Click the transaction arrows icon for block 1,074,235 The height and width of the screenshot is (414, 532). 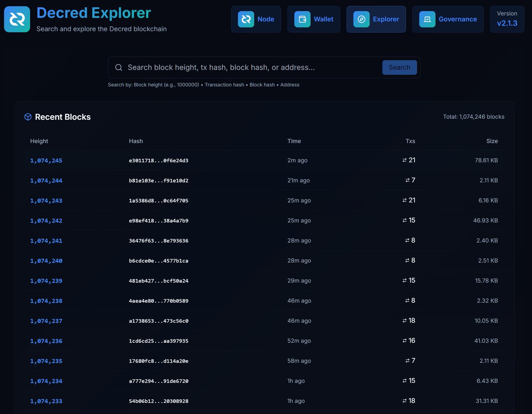click(x=407, y=361)
